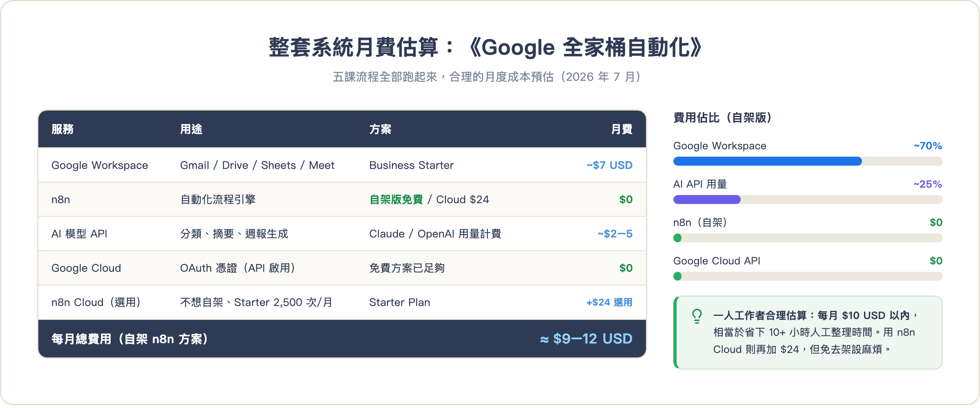
Task: Click the Starter Plan cell
Action: [x=400, y=302]
